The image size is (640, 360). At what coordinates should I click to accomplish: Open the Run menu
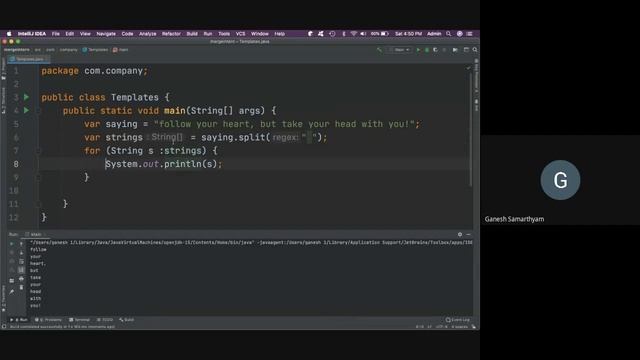point(208,34)
